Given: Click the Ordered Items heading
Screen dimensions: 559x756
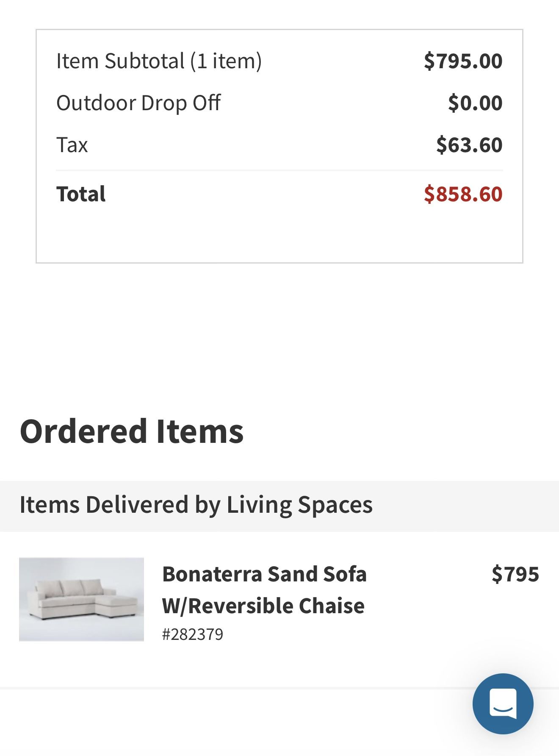Looking at the screenshot, I should click(132, 431).
